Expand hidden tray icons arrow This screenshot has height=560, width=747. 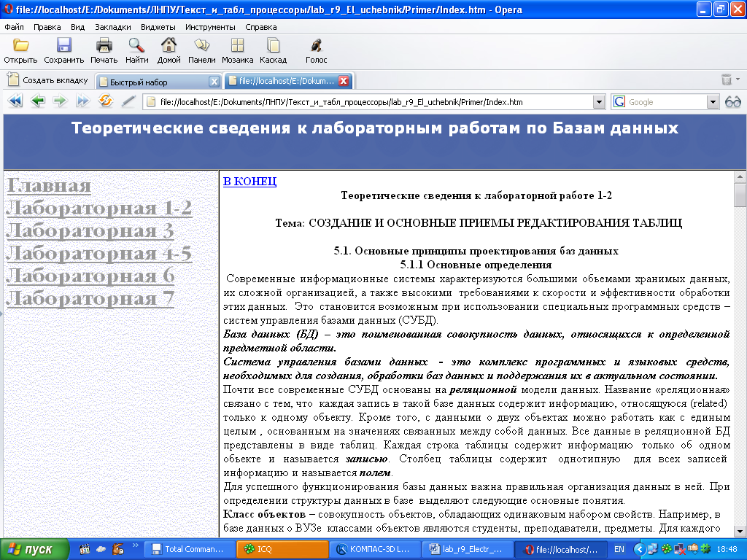(639, 549)
